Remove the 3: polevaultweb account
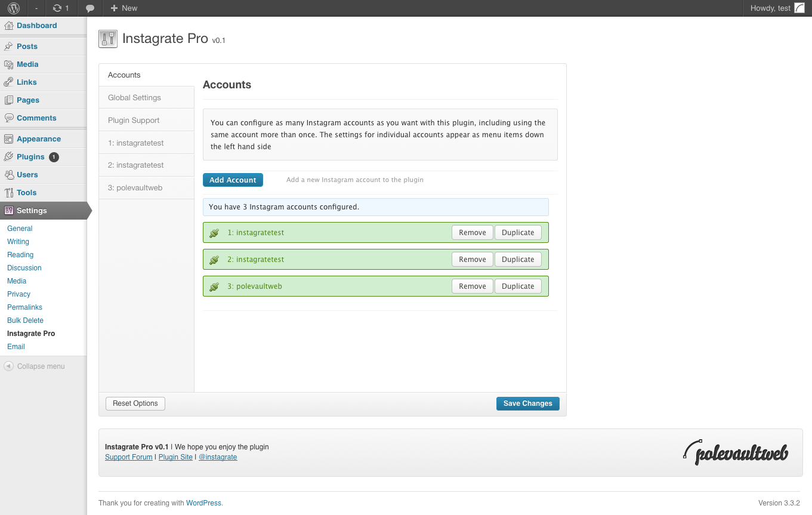 click(x=472, y=286)
